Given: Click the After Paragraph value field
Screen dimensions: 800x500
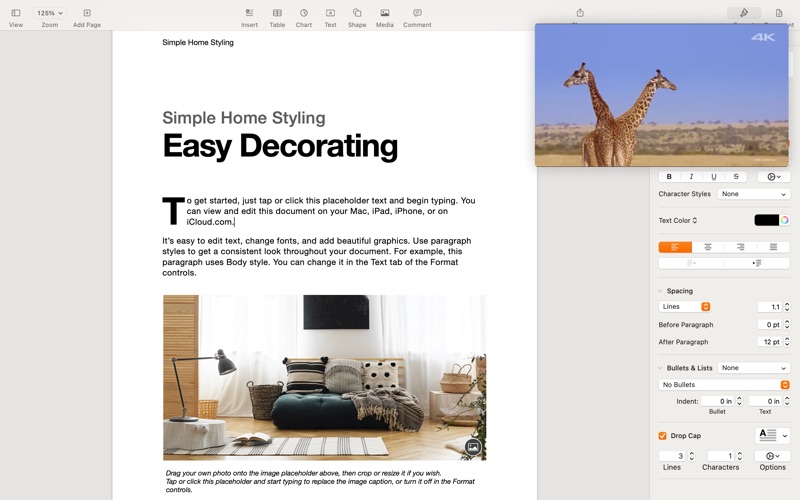Looking at the screenshot, I should click(x=769, y=342).
